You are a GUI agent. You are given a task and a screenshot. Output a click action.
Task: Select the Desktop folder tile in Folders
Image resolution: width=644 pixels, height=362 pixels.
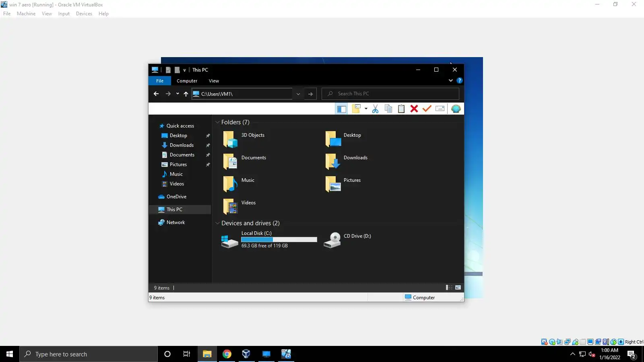343,139
